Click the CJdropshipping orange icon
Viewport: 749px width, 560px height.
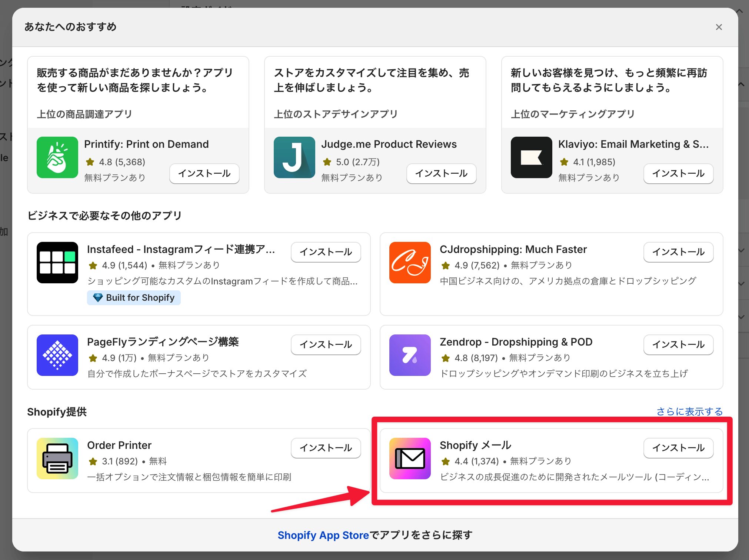coord(410,263)
